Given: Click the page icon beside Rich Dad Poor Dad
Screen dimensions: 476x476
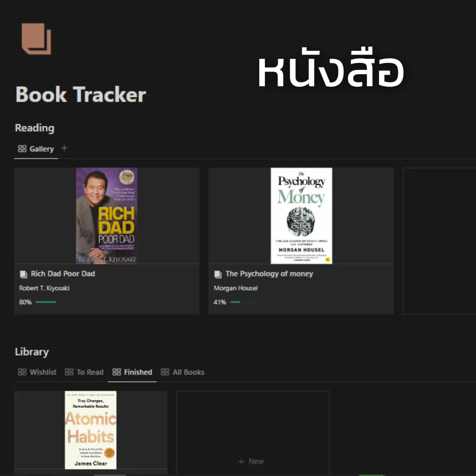Looking at the screenshot, I should 23,274.
